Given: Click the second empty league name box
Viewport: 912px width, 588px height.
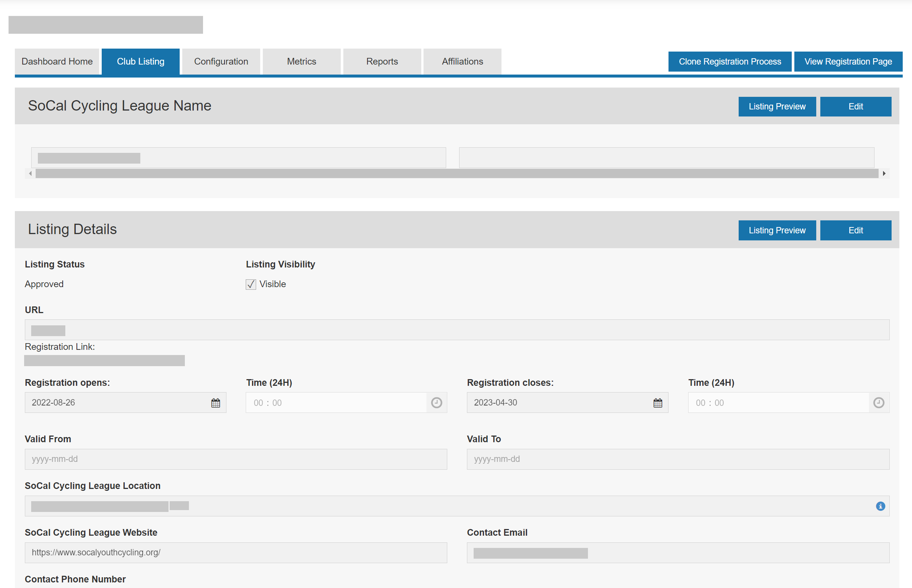Looking at the screenshot, I should coord(666,158).
